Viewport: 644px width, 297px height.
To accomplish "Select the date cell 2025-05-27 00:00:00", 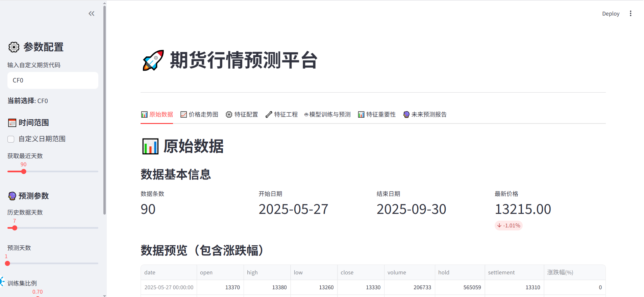I will click(169, 288).
